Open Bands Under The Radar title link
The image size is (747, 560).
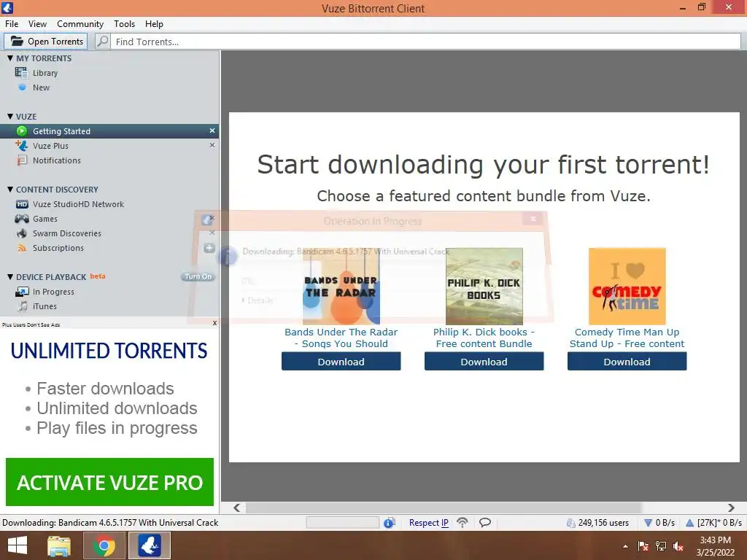tap(341, 338)
